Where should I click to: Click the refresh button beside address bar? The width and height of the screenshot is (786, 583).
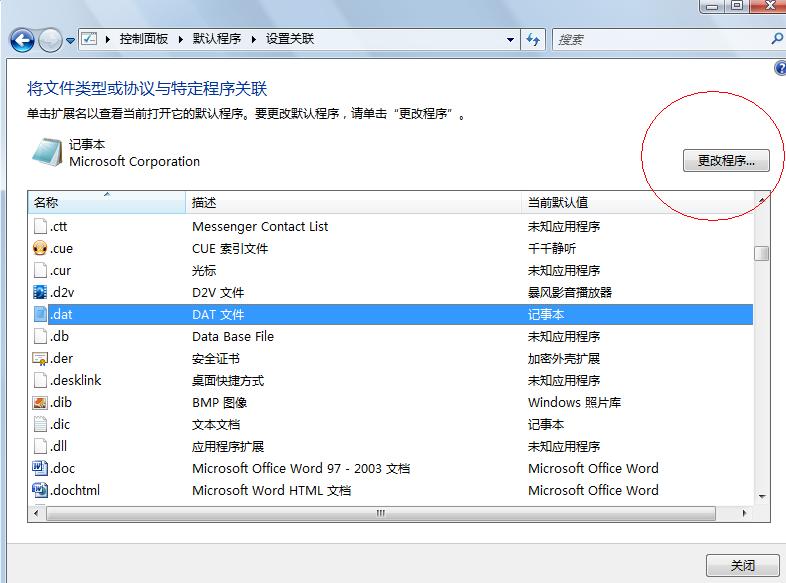533,39
